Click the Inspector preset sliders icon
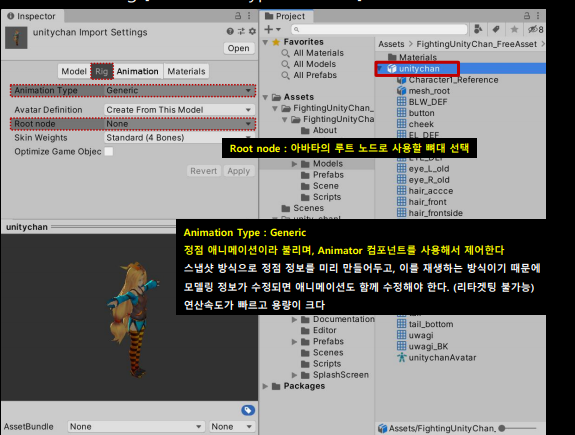 click(241, 31)
